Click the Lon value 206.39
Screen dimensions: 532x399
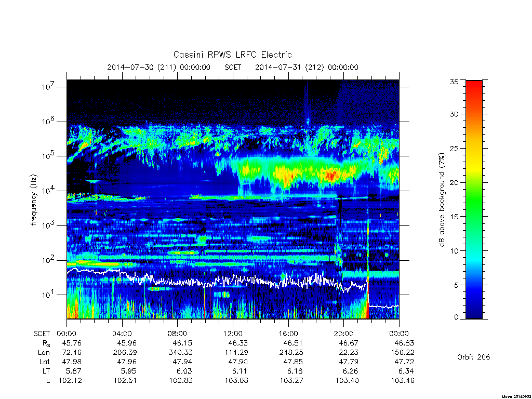125,353
